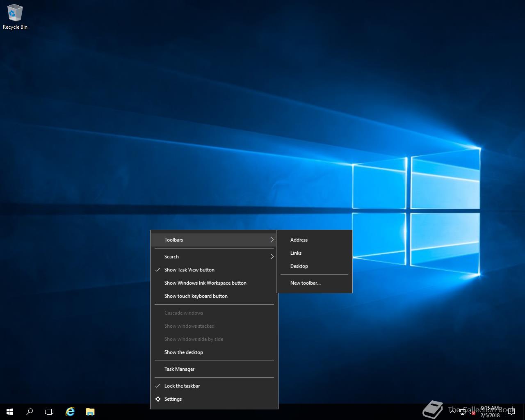This screenshot has height=420, width=525.
Task: Click the Toolbars submenu arrow
Action: [x=272, y=240]
